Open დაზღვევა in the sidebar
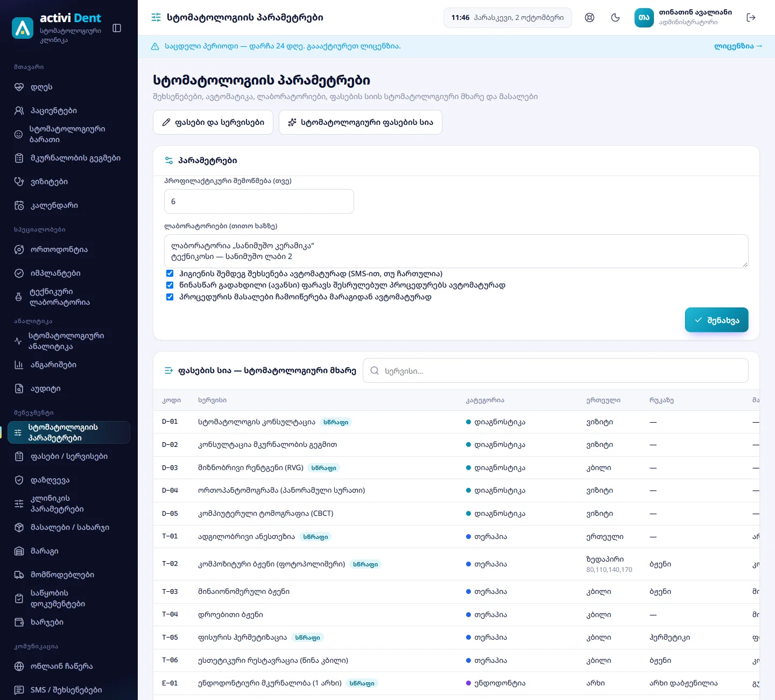The height and width of the screenshot is (700, 775). click(x=69, y=480)
